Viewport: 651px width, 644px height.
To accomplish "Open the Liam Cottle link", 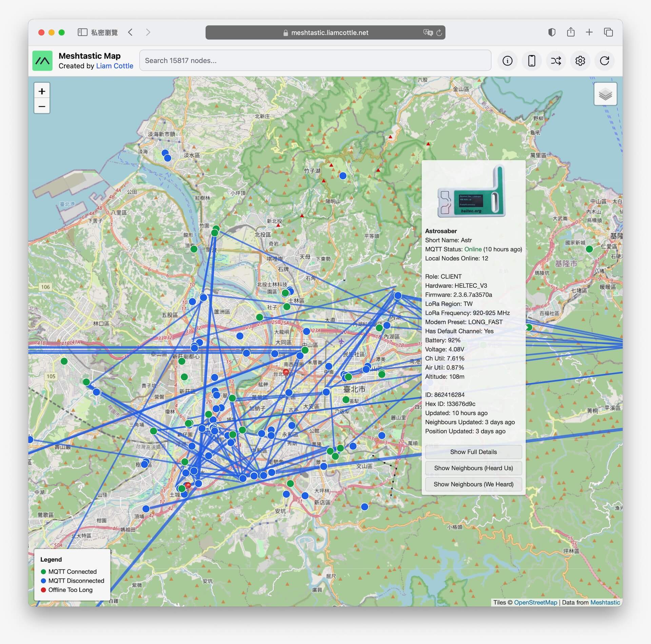I will pyautogui.click(x=115, y=66).
